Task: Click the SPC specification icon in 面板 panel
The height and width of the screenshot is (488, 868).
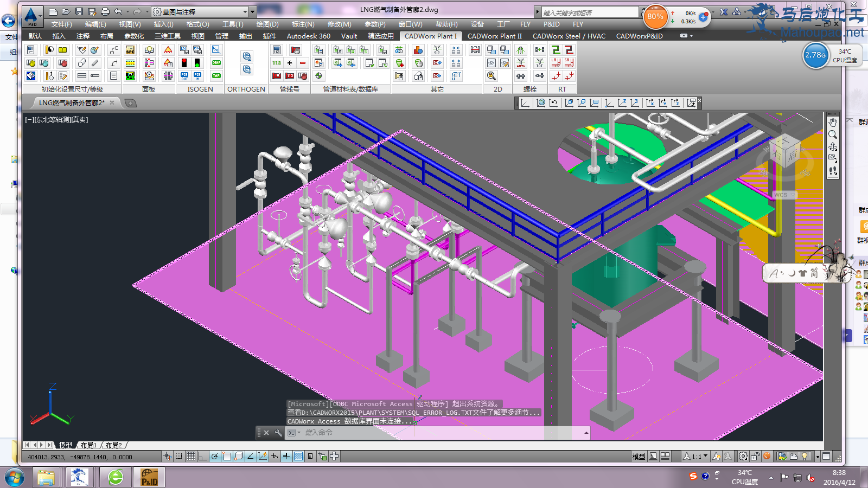Action: point(130,50)
